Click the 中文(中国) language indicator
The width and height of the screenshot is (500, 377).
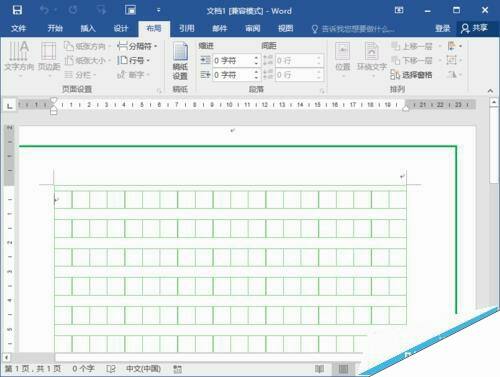pos(143,369)
